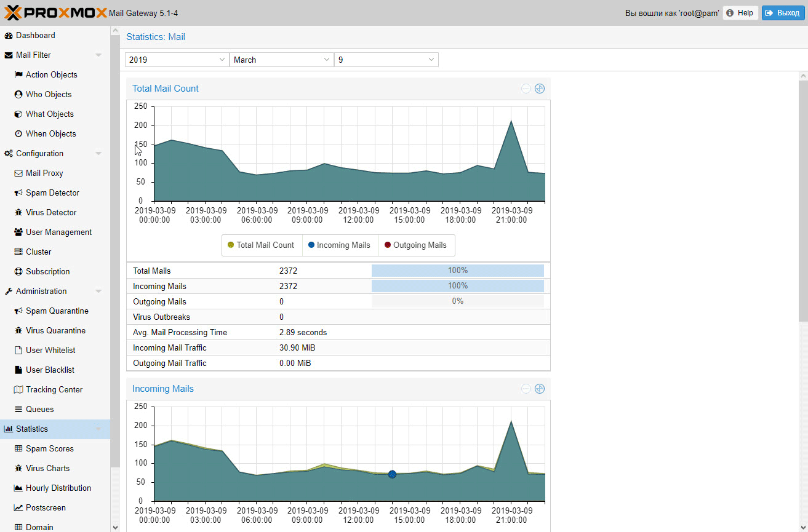Open the year 2019 dropdown

pos(177,60)
